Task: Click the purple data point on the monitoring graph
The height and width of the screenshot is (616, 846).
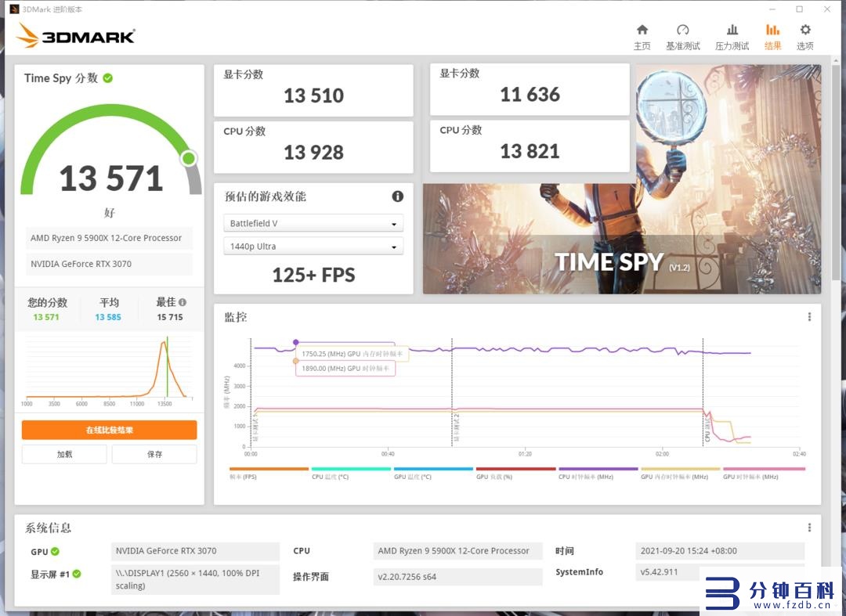Action: point(295,342)
